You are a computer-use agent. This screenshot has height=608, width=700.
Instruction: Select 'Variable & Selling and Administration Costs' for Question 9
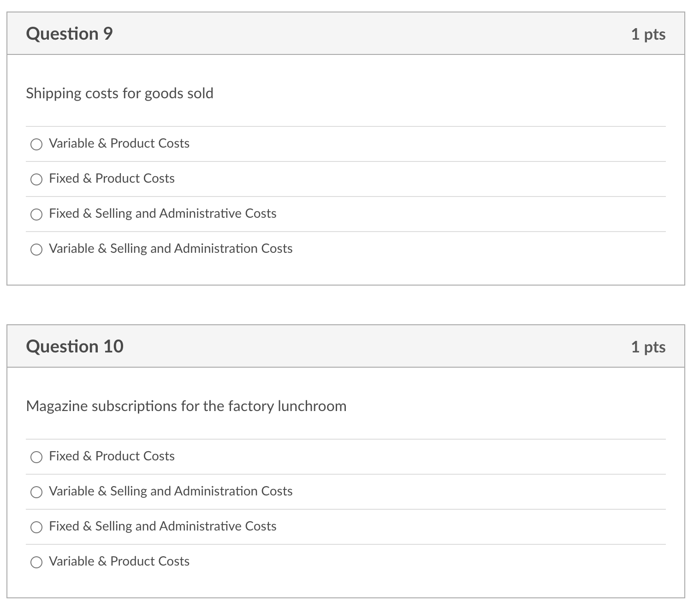point(37,250)
